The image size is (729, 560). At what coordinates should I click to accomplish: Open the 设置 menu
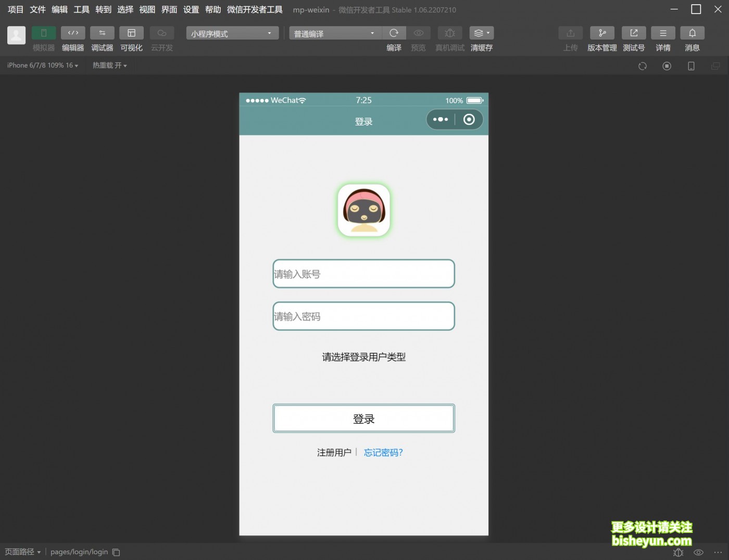pos(191,10)
